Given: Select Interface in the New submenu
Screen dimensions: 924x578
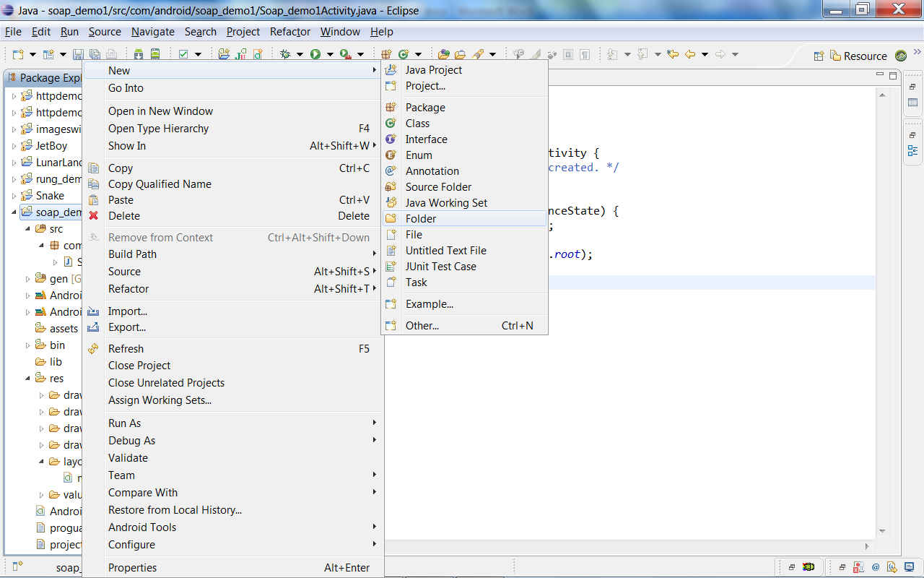Looking at the screenshot, I should coord(465,139).
